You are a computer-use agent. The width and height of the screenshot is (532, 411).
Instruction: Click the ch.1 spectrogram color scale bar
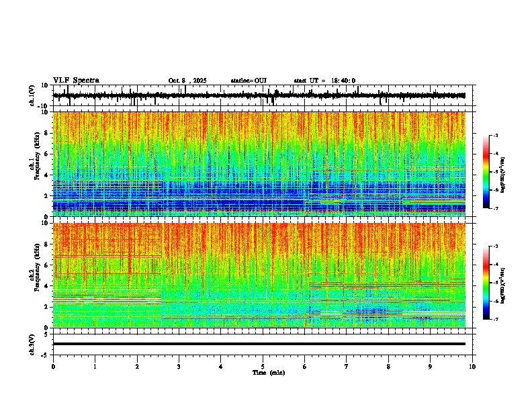pos(486,172)
